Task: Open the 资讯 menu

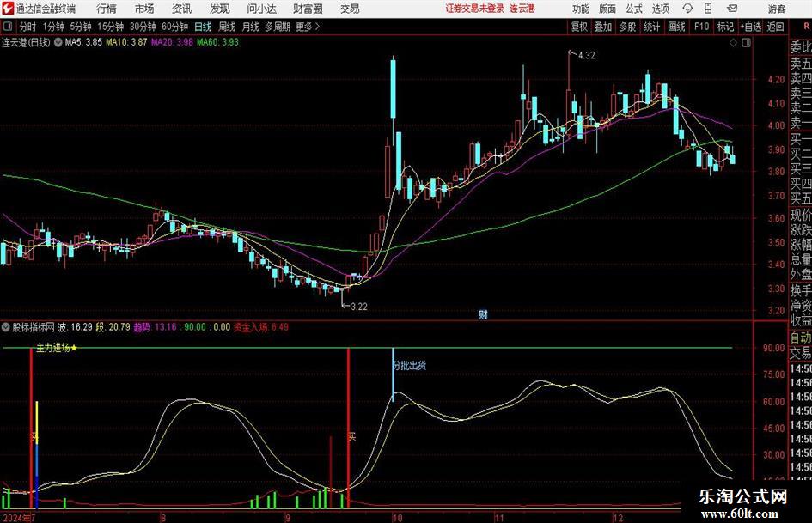Action: tap(181, 9)
